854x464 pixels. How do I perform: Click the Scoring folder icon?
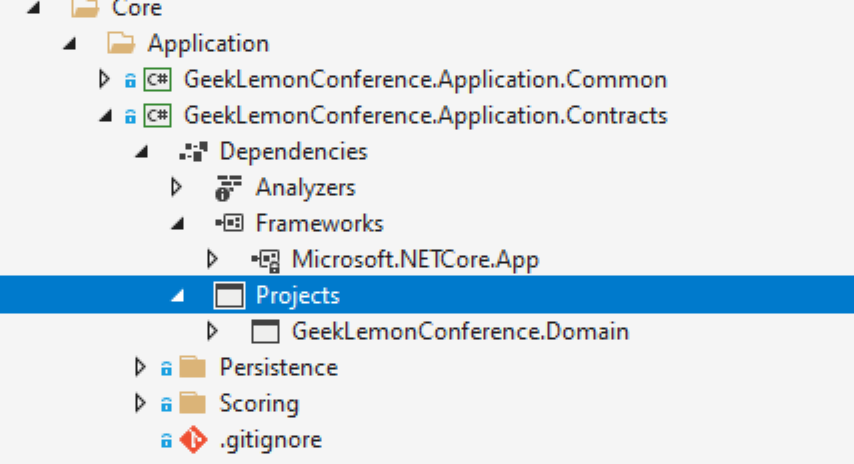[x=193, y=404]
